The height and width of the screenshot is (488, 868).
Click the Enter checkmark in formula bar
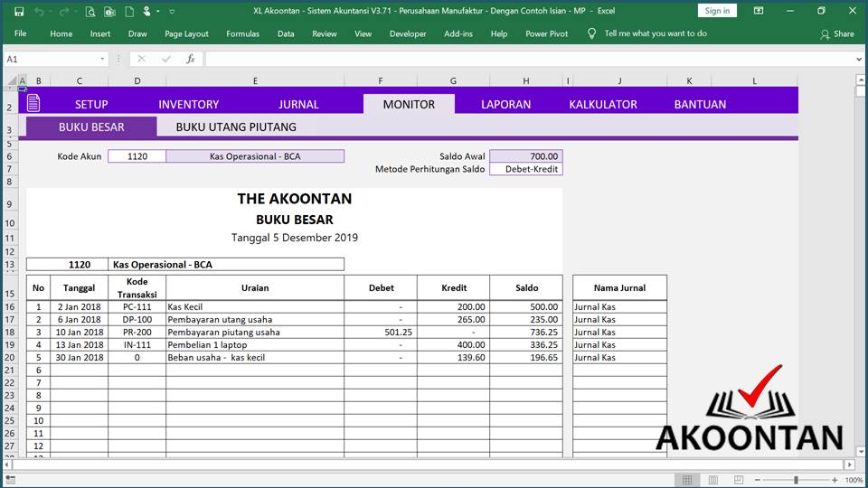(166, 59)
